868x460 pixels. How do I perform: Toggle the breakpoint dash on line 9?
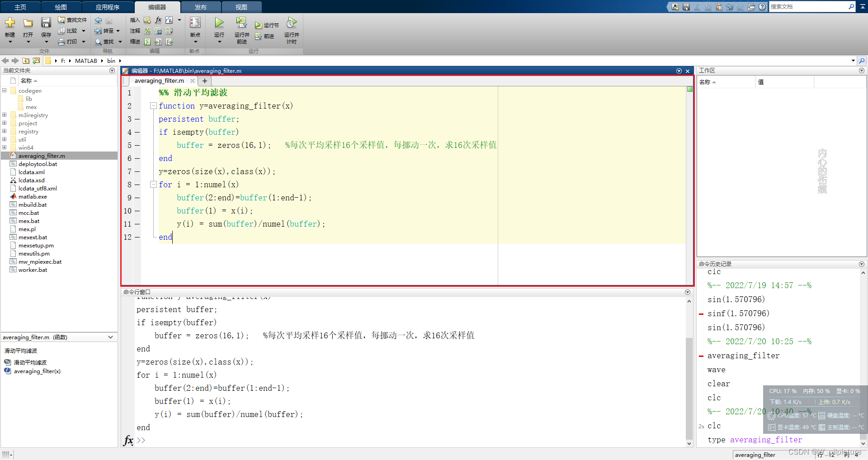point(137,198)
